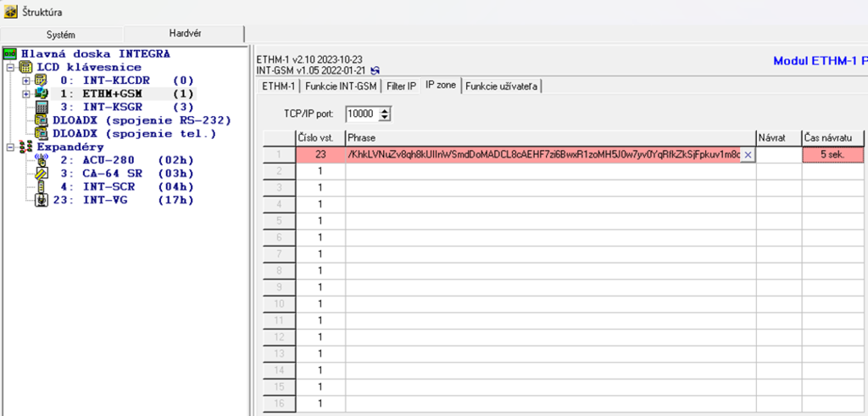Screen dimensions: 868x416
Task: Click the INT-KLCDR keypad icon
Action: coord(40,80)
